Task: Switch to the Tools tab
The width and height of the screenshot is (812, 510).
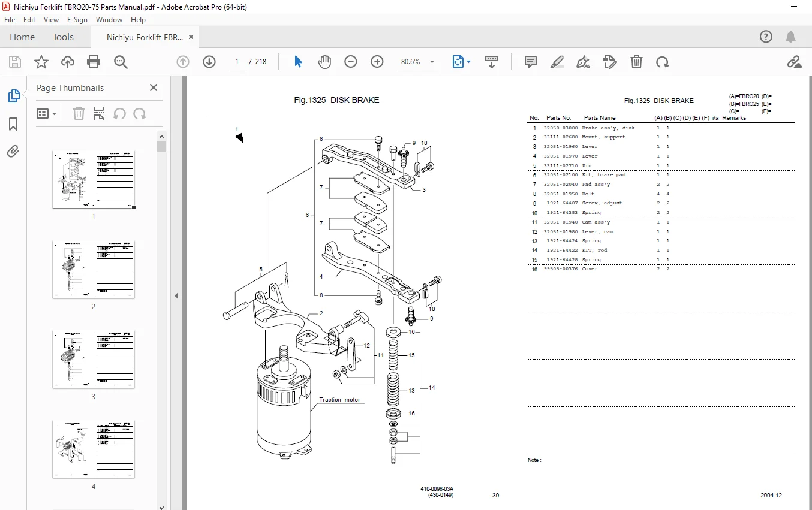Action: pyautogui.click(x=63, y=37)
